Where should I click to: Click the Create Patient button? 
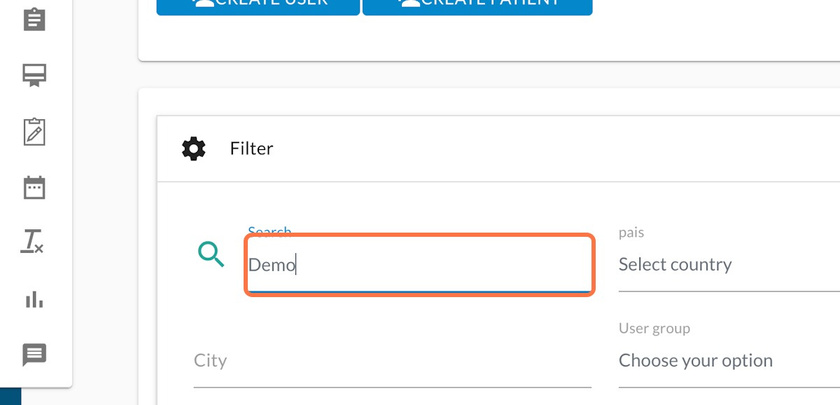477,5
